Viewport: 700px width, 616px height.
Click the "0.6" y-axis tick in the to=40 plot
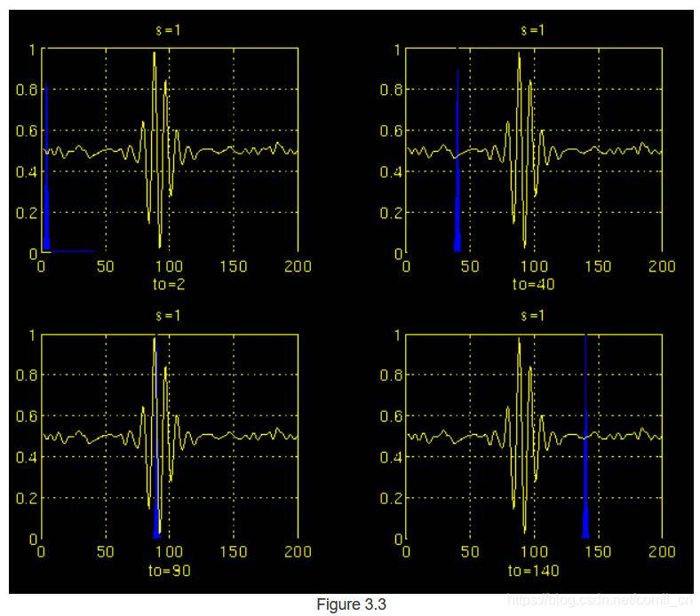(391, 130)
